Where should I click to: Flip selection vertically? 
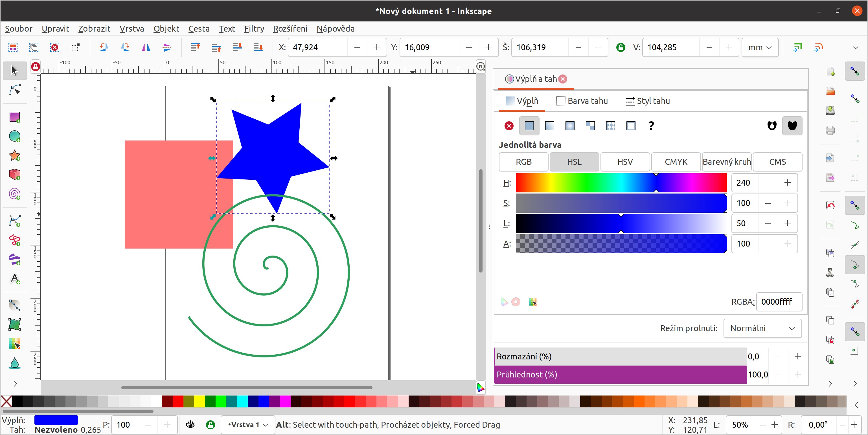167,47
